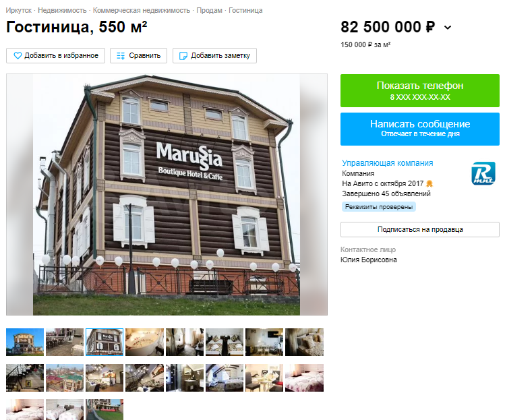The image size is (505, 420).
Task: Click the heart icon to add to favorites
Action: pos(18,56)
